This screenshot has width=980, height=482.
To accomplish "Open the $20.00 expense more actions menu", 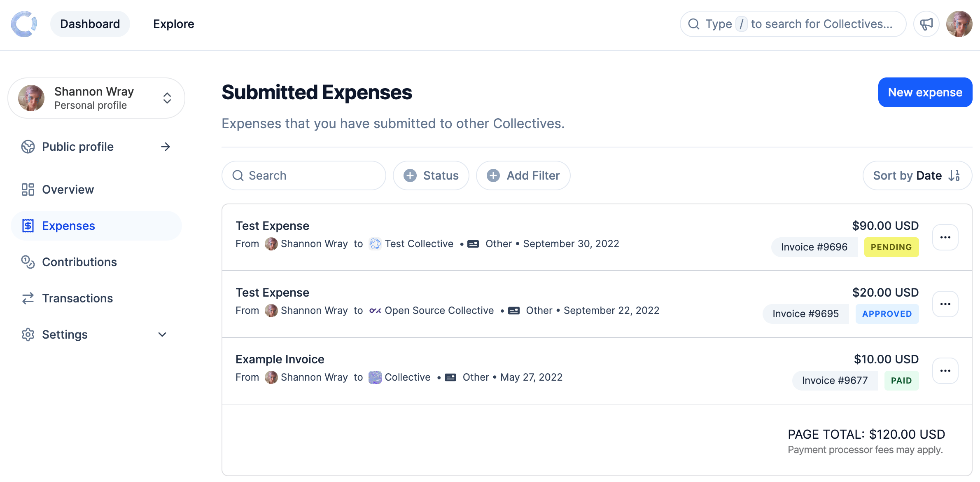I will (945, 304).
